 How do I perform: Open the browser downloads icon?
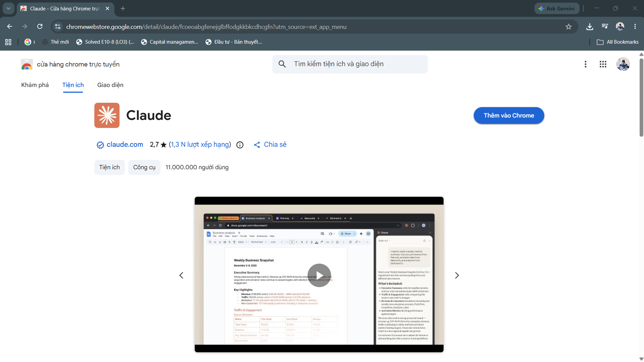tap(590, 27)
